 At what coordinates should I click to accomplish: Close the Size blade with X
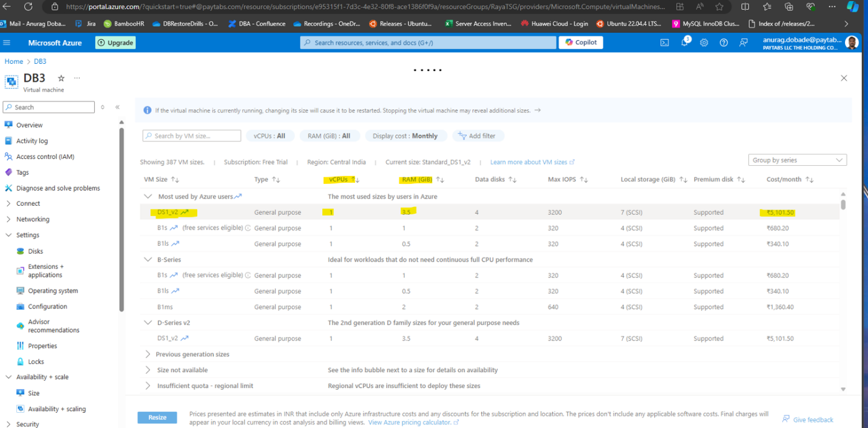(844, 78)
